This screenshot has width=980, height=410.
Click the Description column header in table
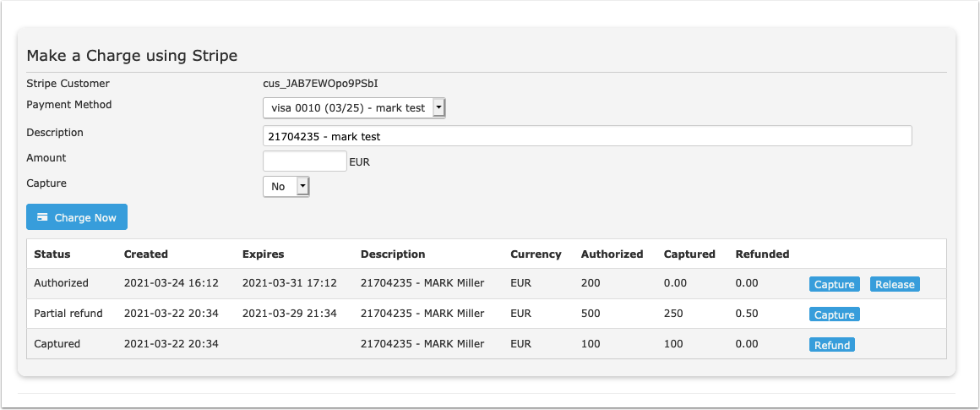393,254
